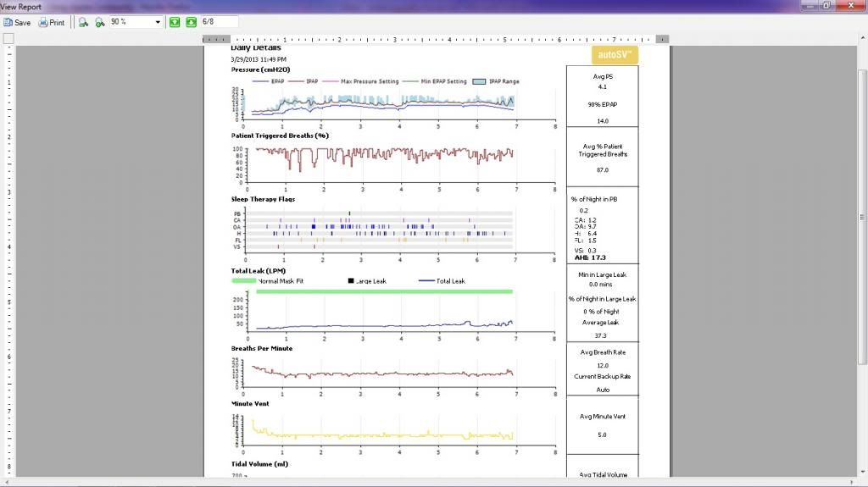Click the ruler corner box below Save
Screen dimensions: 868x487
(x=8, y=39)
